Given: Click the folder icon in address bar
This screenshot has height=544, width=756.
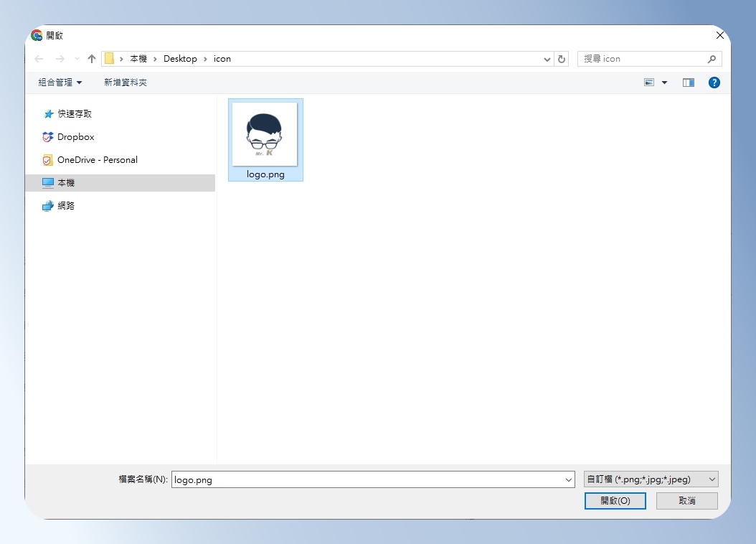Looking at the screenshot, I should (x=110, y=58).
